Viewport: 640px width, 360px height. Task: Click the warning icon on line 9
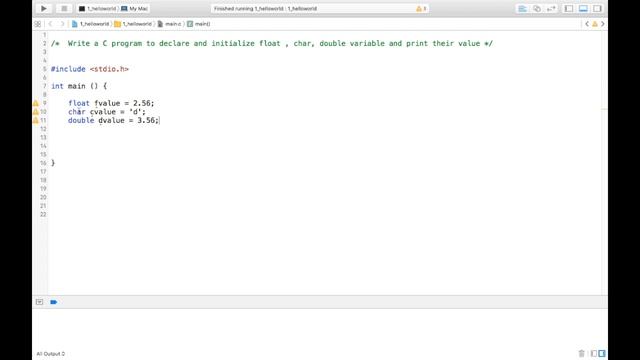point(36,103)
